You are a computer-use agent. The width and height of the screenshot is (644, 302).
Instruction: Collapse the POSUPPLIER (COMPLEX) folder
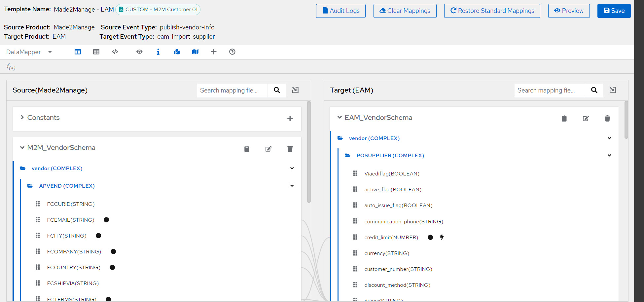pyautogui.click(x=609, y=155)
